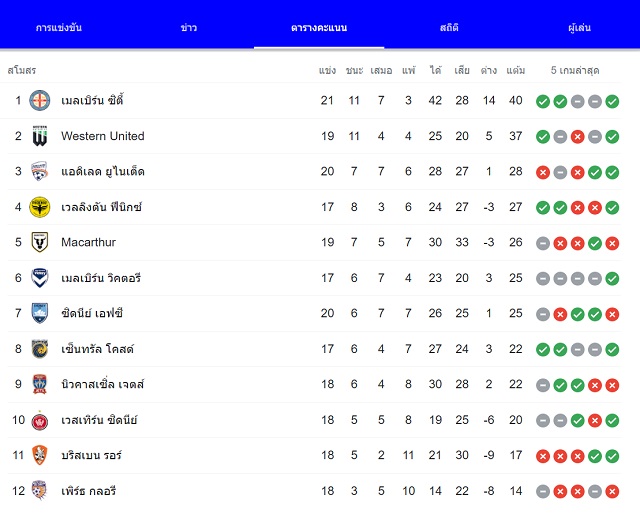Image resolution: width=640 pixels, height=514 pixels.
Task: Go to the สถิติ tab
Action: click(x=449, y=28)
